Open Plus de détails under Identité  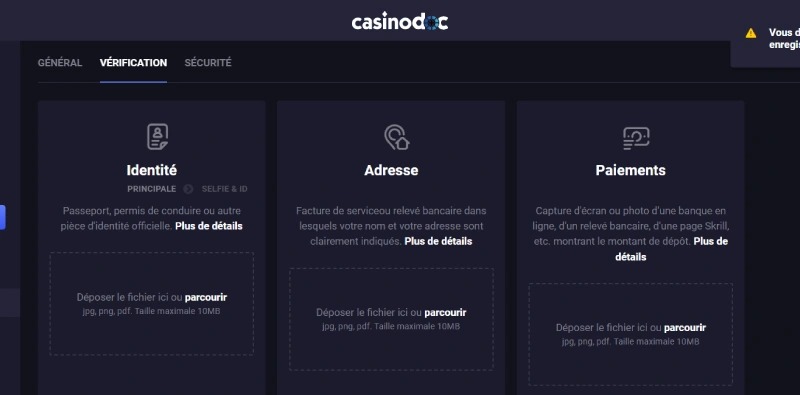tap(209, 226)
